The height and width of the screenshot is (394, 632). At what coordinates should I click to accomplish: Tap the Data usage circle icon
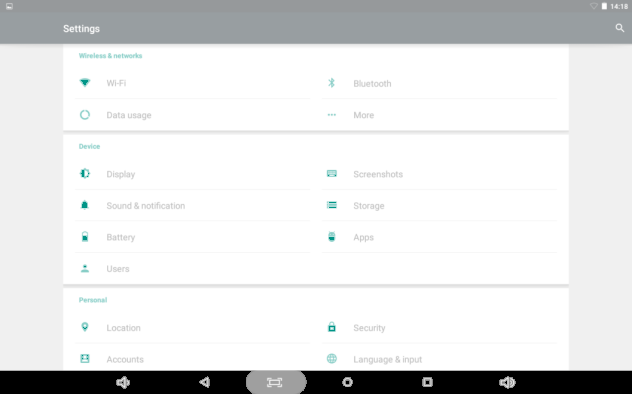[x=85, y=115]
